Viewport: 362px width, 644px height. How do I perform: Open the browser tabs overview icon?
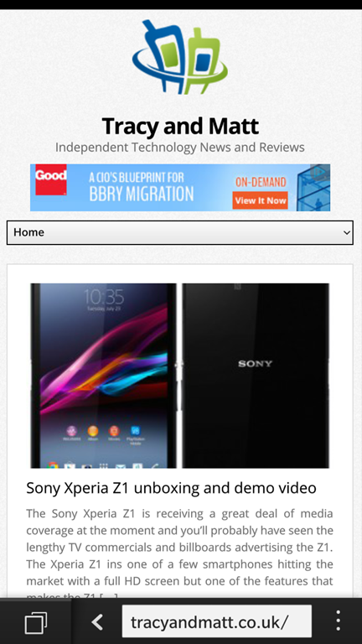pyautogui.click(x=36, y=622)
